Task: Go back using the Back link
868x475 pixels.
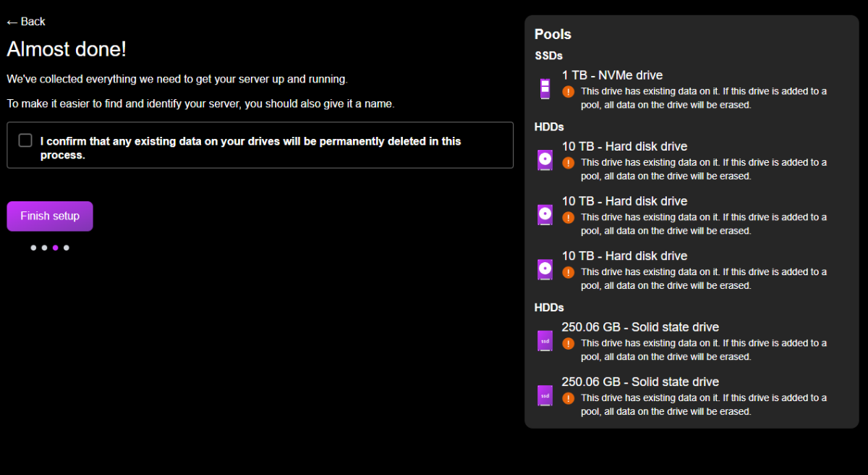Action: (x=26, y=22)
